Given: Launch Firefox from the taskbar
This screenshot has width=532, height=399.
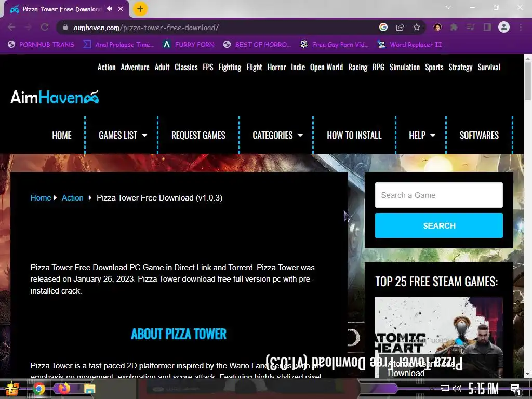Looking at the screenshot, I should point(64,388).
